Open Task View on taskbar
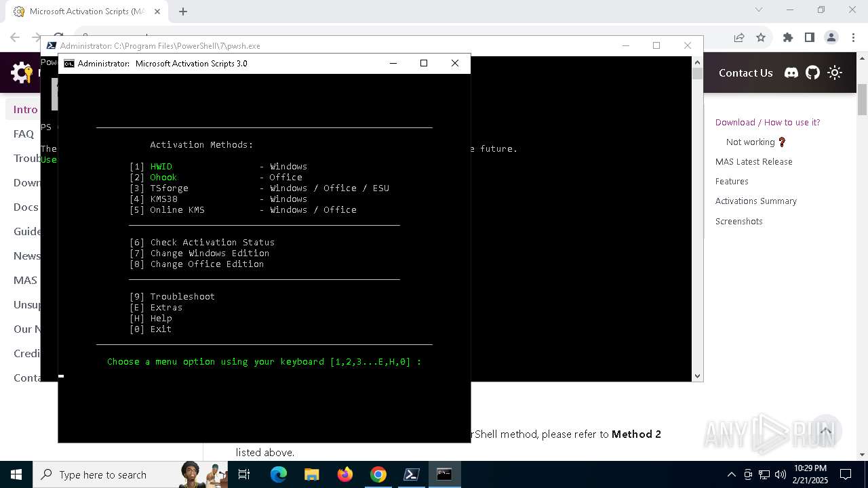The height and width of the screenshot is (488, 868). click(x=244, y=474)
